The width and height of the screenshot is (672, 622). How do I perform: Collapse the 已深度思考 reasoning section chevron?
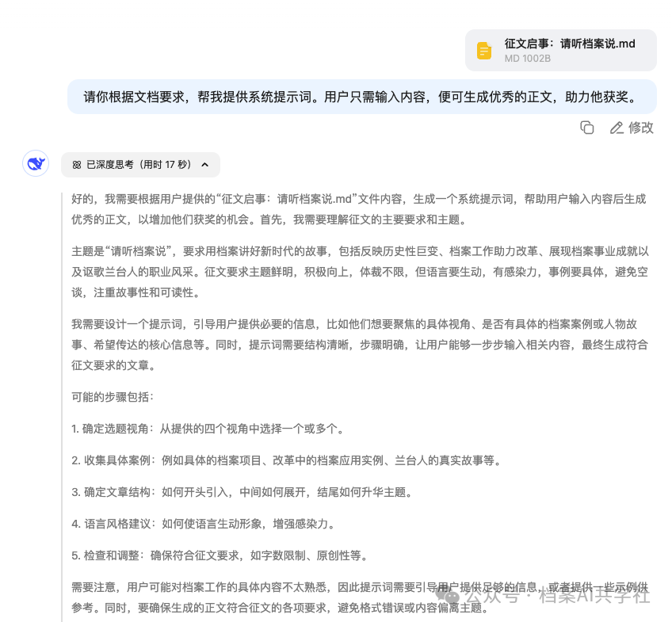(x=205, y=165)
